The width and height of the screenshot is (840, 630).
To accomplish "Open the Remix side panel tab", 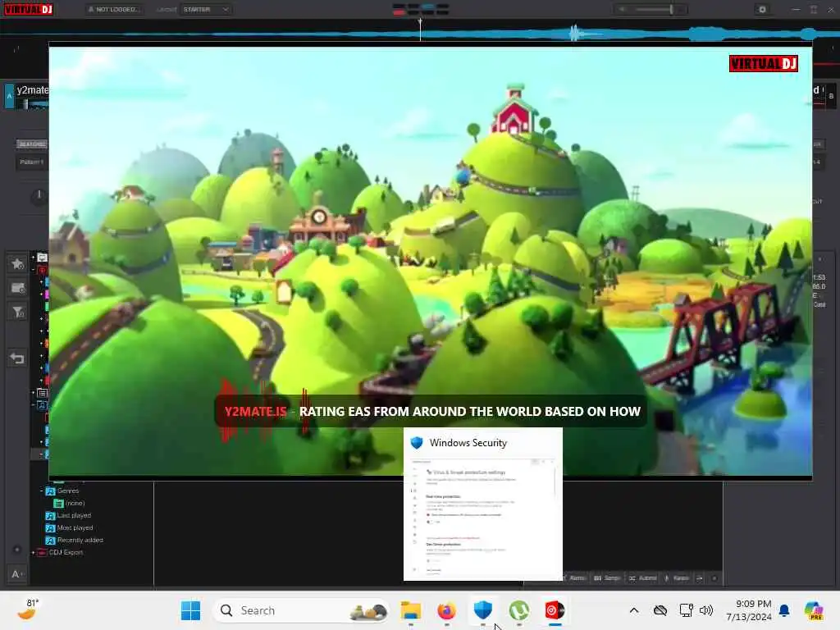I will click(574, 578).
